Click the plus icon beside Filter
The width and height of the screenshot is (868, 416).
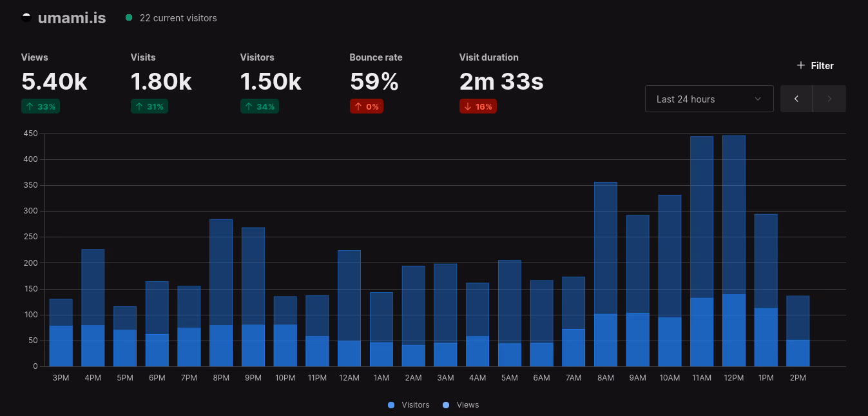pyautogui.click(x=801, y=65)
